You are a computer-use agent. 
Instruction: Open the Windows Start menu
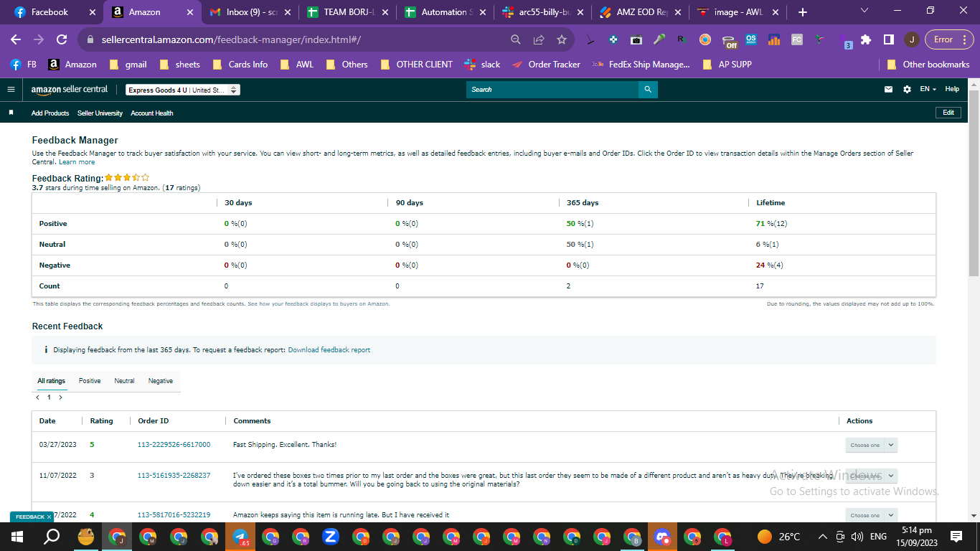(x=16, y=536)
